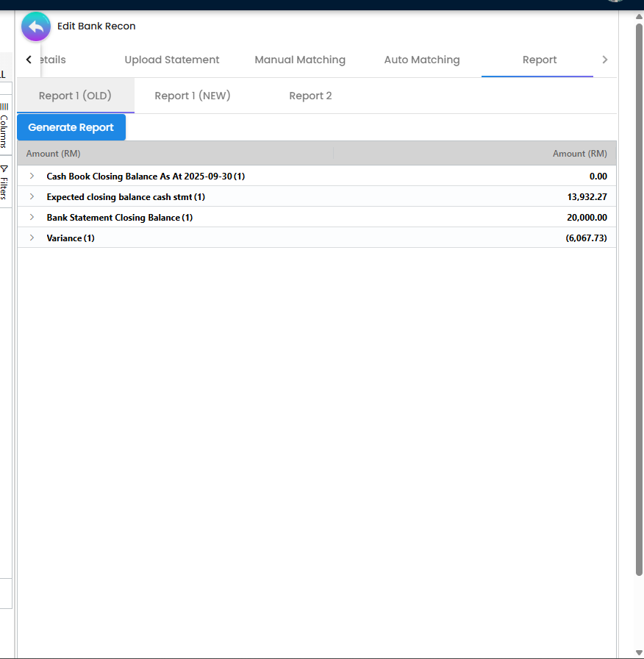Click the Generate Report button
Image resolution: width=644 pixels, height=659 pixels.
(71, 127)
